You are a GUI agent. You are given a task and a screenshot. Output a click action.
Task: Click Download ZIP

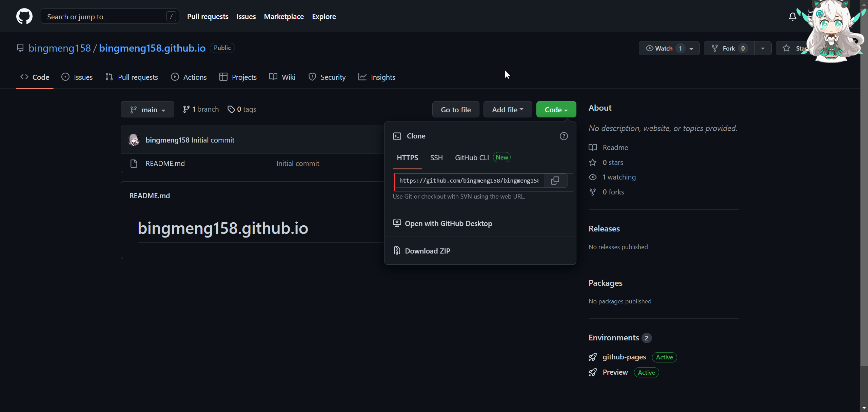point(427,251)
